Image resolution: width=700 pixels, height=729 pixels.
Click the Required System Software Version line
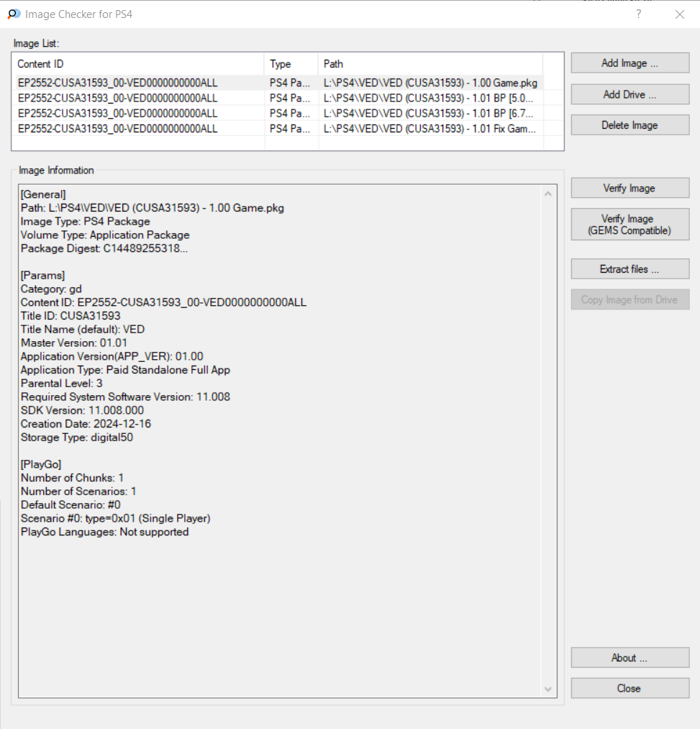tap(125, 397)
